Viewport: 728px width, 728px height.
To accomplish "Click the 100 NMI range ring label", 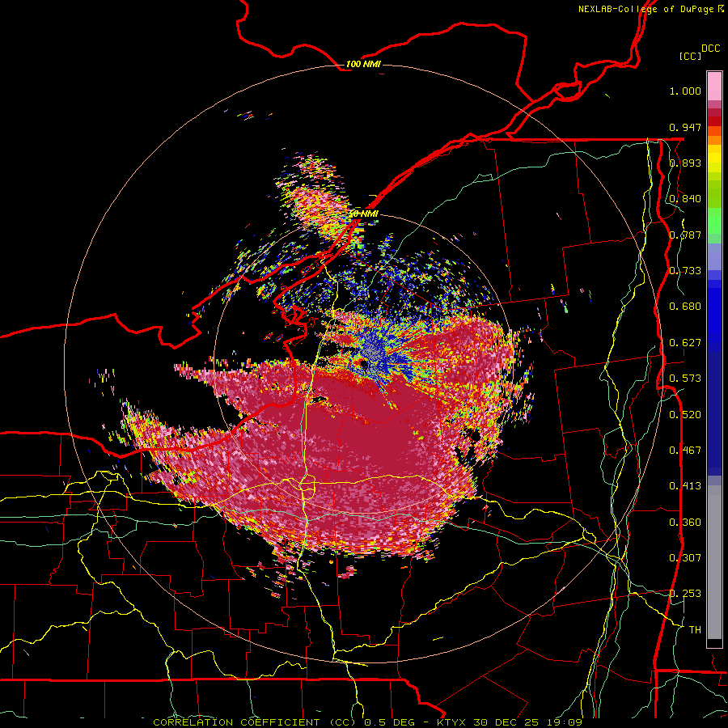I will 363,64.
